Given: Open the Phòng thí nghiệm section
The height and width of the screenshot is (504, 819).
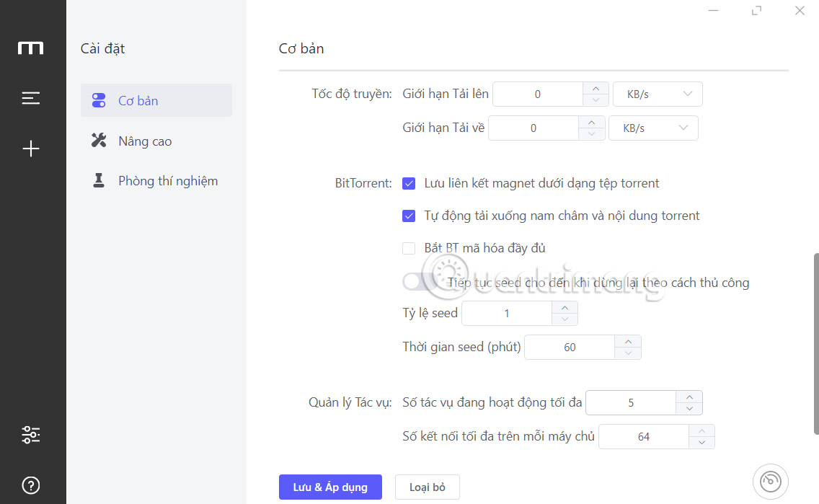Looking at the screenshot, I should tap(169, 180).
